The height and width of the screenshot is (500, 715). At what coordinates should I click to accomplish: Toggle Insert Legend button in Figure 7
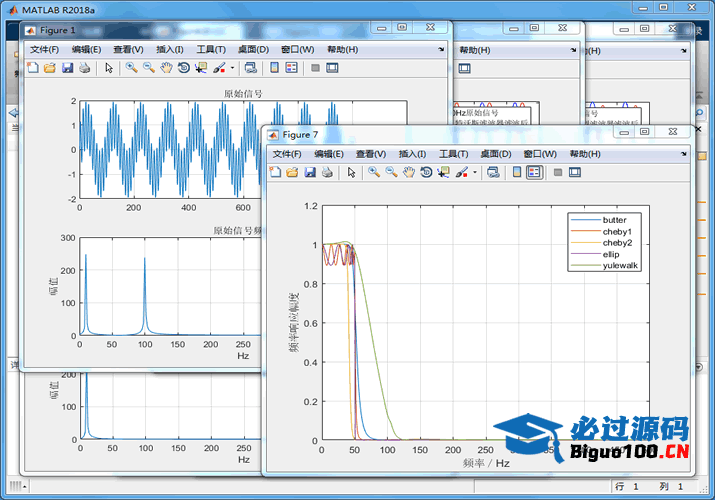pyautogui.click(x=534, y=172)
